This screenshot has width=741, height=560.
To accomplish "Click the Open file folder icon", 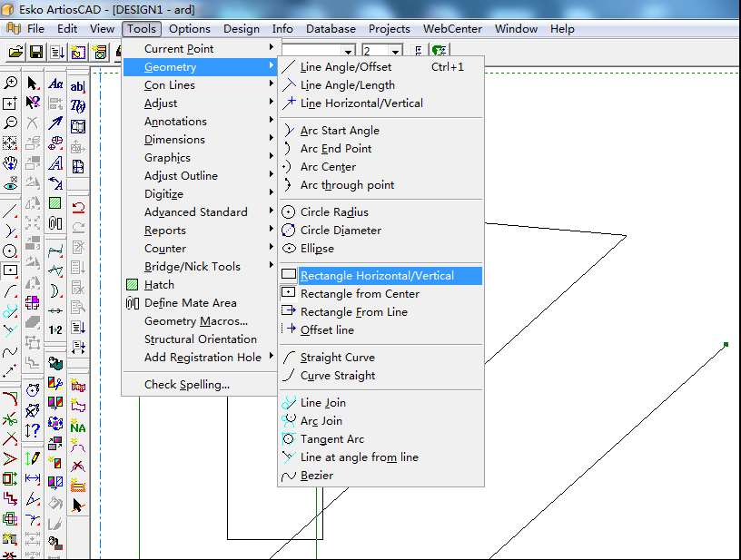I will (15, 53).
